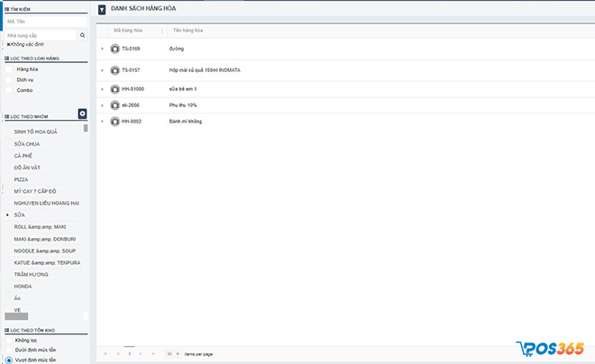This screenshot has height=364, width=595.
Task: Select the SINH TỐ HOA QUẢ group
Action: pyautogui.click(x=36, y=132)
